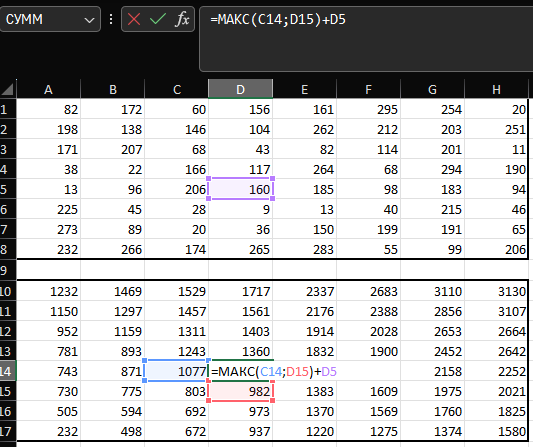
Task: Click cell A10 containing 1232
Action: (48, 291)
